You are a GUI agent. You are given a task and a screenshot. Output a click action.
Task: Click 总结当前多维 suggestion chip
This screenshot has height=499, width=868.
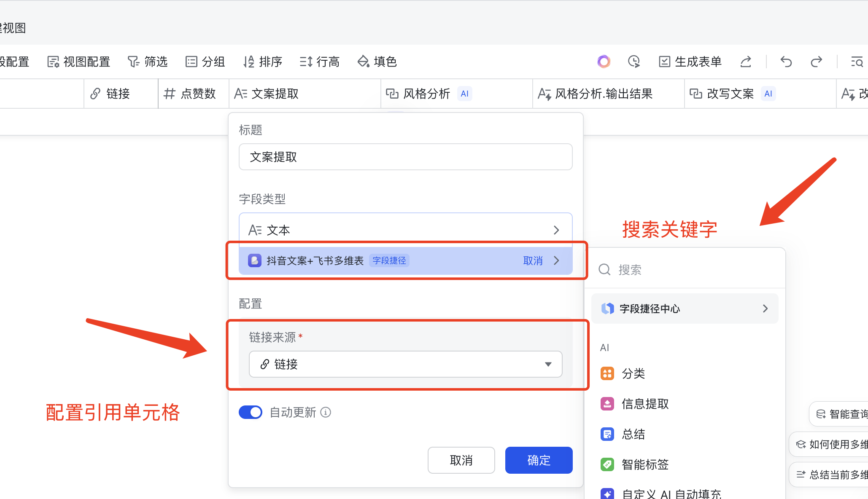[x=829, y=475]
